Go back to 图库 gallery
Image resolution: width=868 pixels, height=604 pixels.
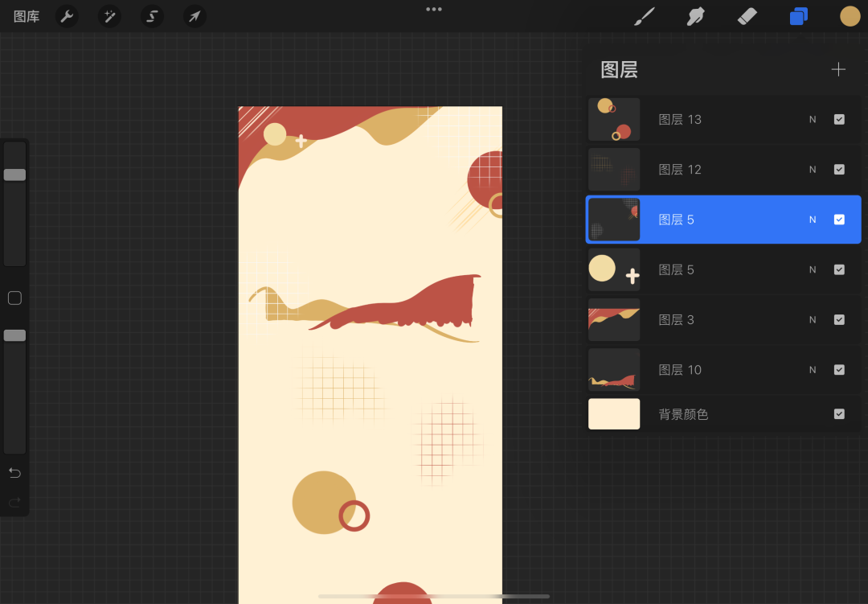point(27,16)
